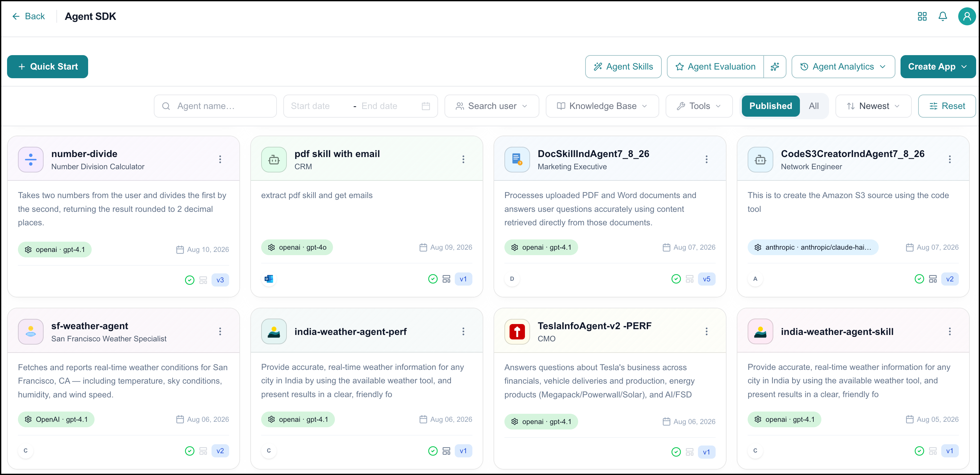Click the sparkle icon beside Agent Evaluation
This screenshot has width=980, height=475.
point(775,67)
